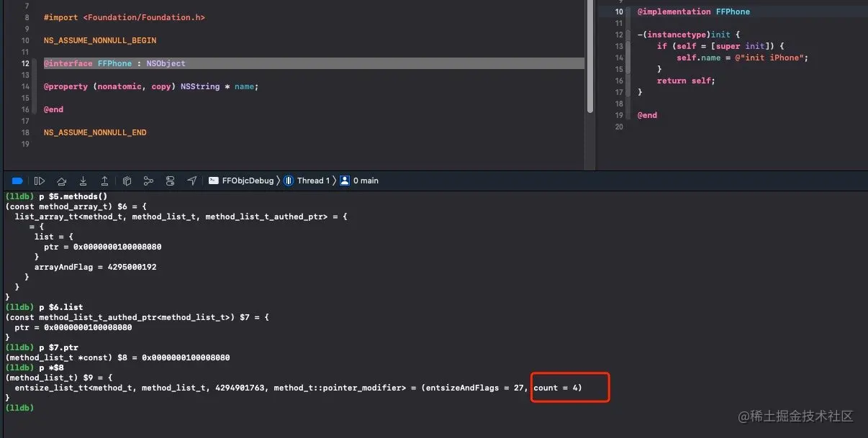Click the NS_ASSUME_NONNULL_BEGIN line
Viewport: 868px width, 438px height.
point(100,40)
